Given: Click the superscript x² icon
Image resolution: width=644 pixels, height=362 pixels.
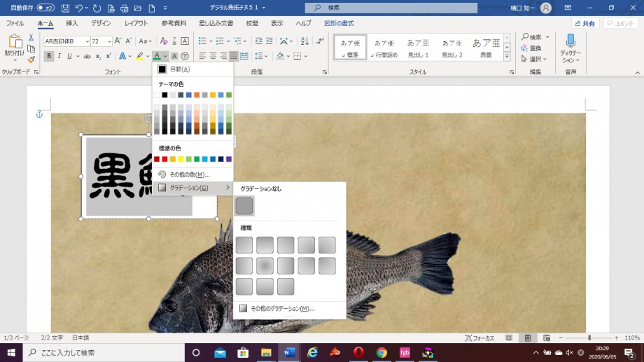Looking at the screenshot, I should (x=108, y=56).
